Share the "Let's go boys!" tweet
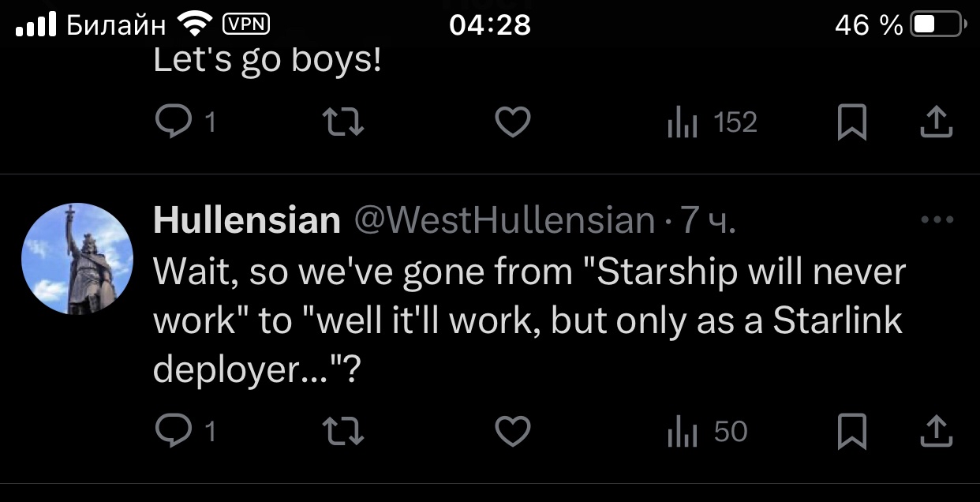Image resolution: width=980 pixels, height=502 pixels. [x=935, y=122]
